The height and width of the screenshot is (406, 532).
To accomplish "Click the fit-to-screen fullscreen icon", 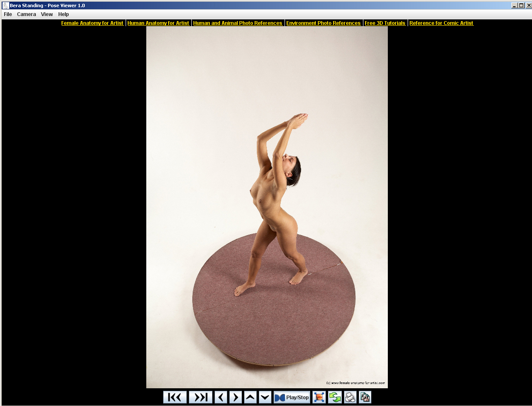I will point(319,397).
